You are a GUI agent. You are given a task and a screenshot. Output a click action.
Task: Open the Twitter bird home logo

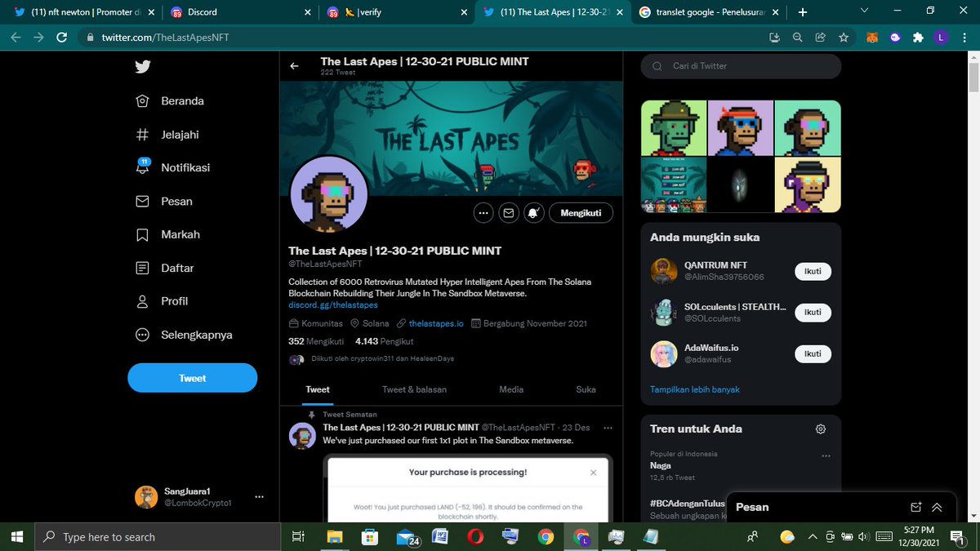click(x=143, y=68)
